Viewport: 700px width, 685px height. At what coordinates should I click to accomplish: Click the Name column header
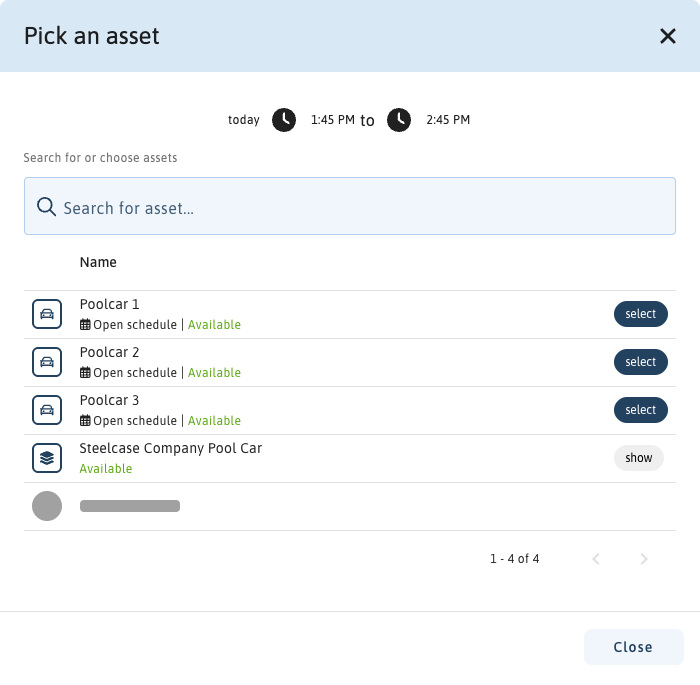98,263
